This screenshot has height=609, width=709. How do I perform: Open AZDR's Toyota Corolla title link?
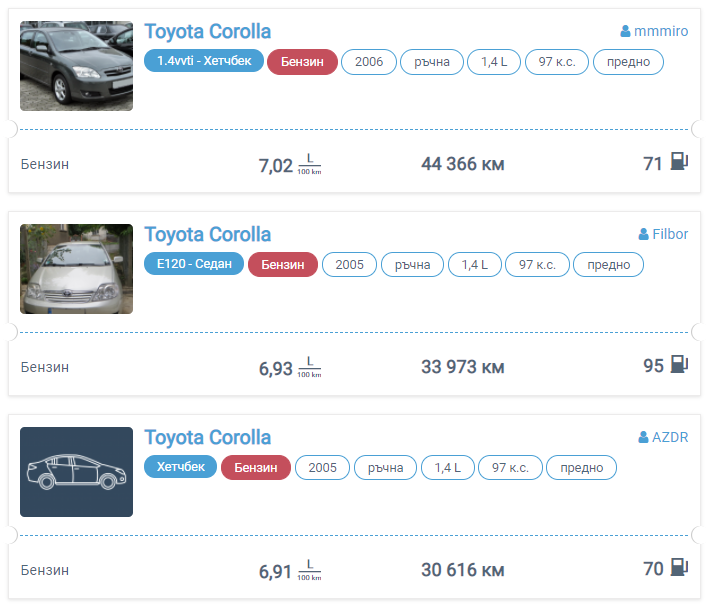pos(207,437)
